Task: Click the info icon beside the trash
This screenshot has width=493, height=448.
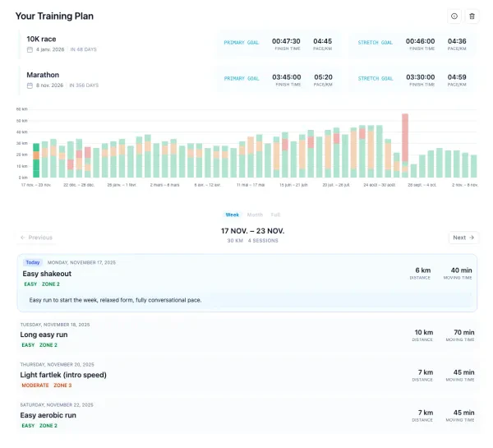Action: (454, 16)
